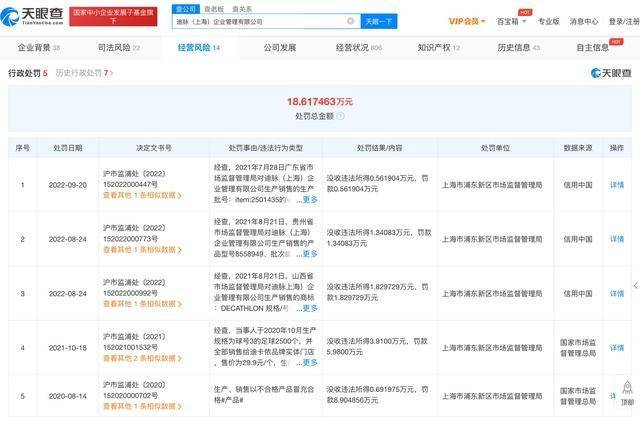Open 详情 for the 2022-09-20 penalty
This screenshot has width=640, height=425.
617,185
